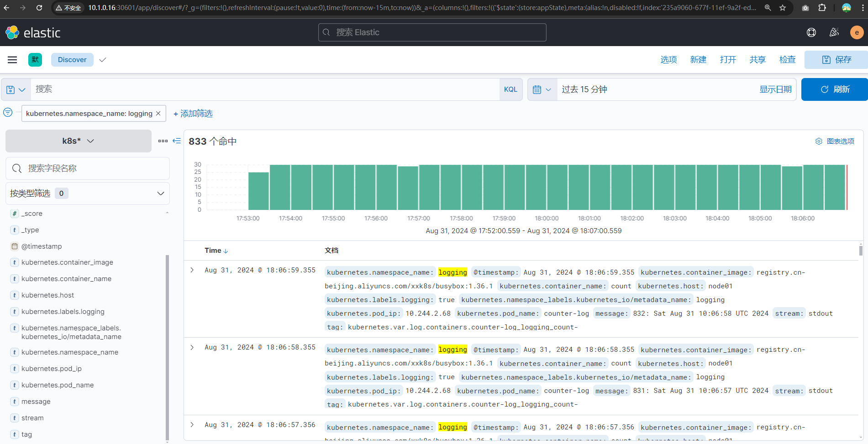
Task: Select kubernetes.namespace_name field
Action: [70, 352]
